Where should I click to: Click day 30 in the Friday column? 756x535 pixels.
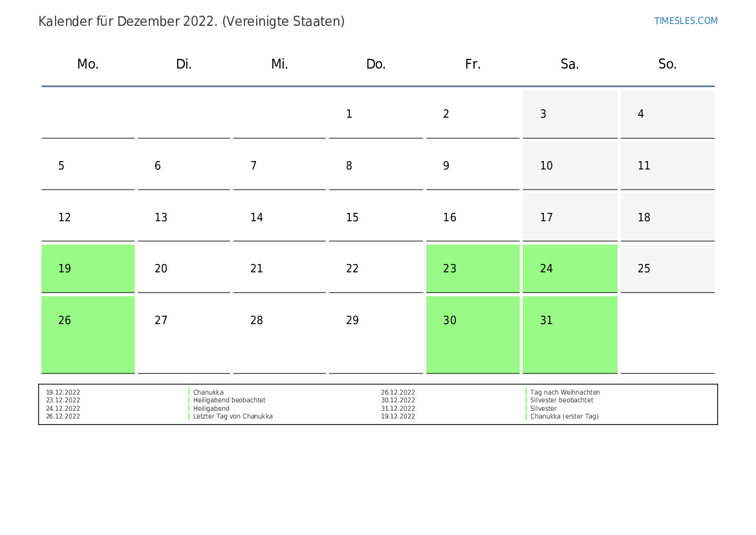click(473, 334)
